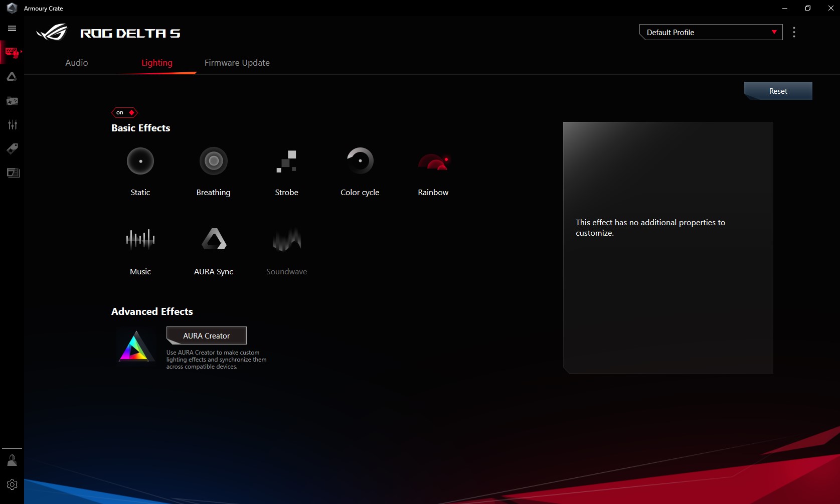Click the Armoury Crate title bar icon
The height and width of the screenshot is (504, 840).
[12, 8]
